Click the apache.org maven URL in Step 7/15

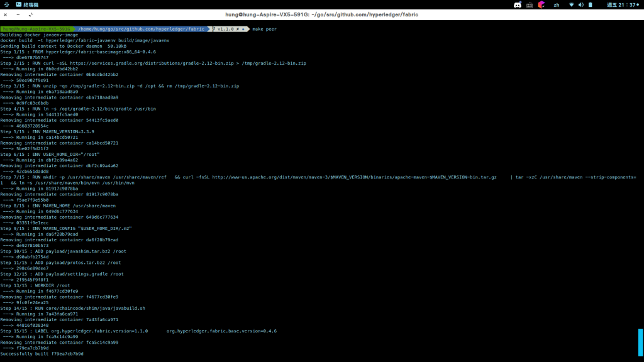354,177
